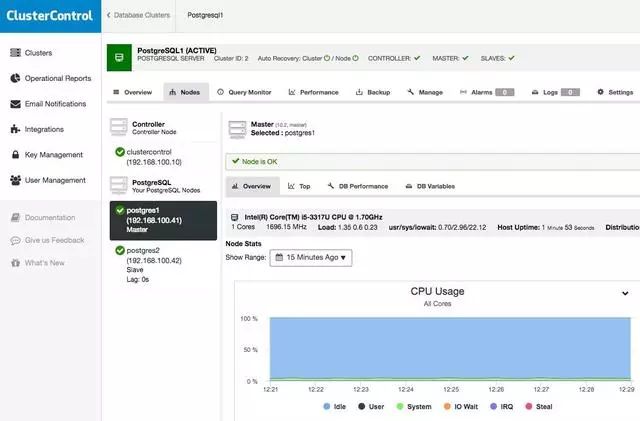
Task: Open the Backup tab
Action: click(373, 92)
